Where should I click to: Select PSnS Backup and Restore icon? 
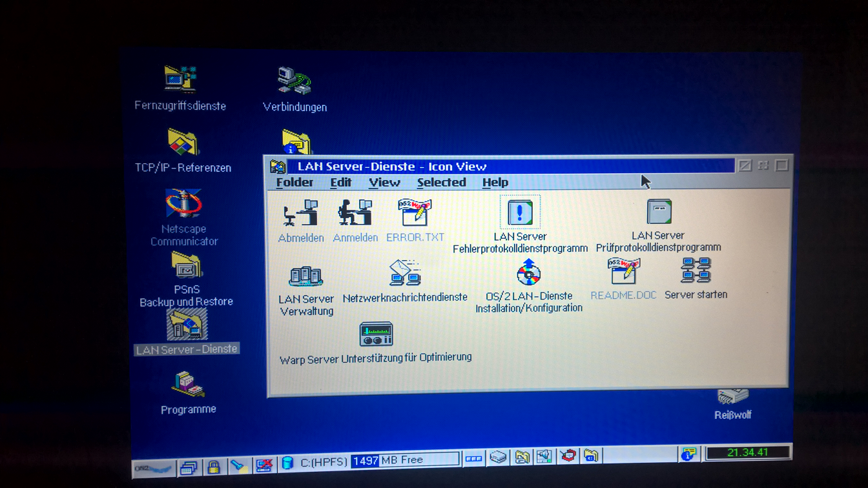[187, 265]
